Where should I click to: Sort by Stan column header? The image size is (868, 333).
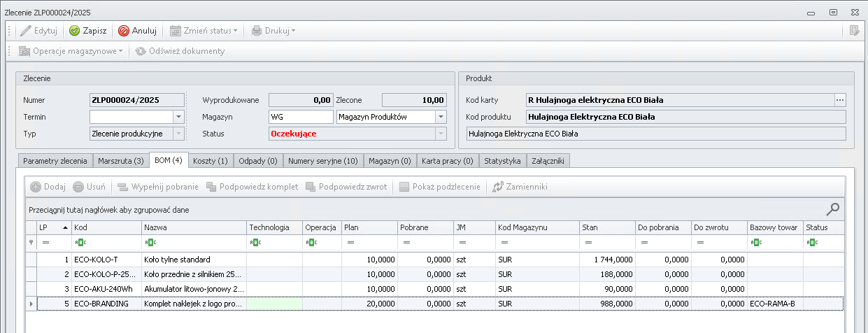[x=607, y=227]
